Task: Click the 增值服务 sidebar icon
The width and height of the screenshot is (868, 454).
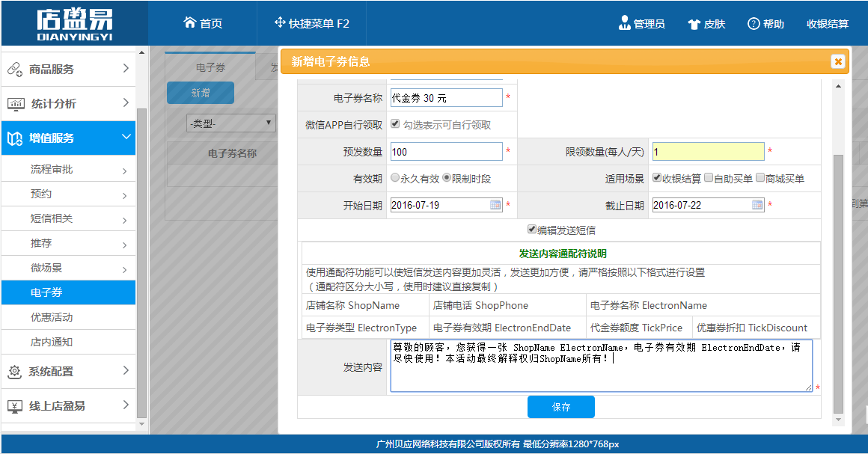Action: coord(15,138)
